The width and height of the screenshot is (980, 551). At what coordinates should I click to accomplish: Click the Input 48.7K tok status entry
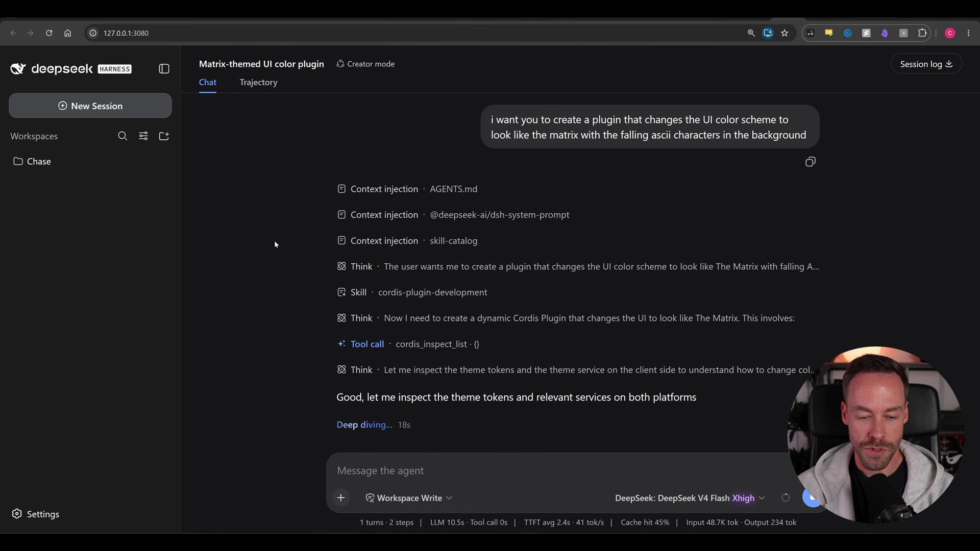coord(741,522)
